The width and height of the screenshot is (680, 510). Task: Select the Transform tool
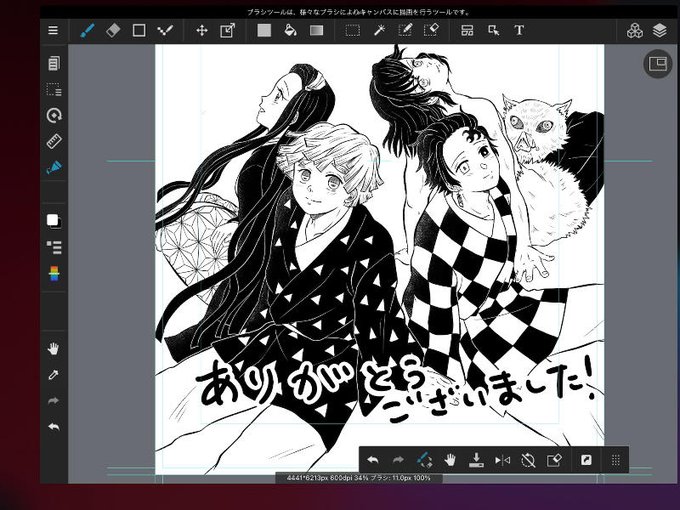228,30
